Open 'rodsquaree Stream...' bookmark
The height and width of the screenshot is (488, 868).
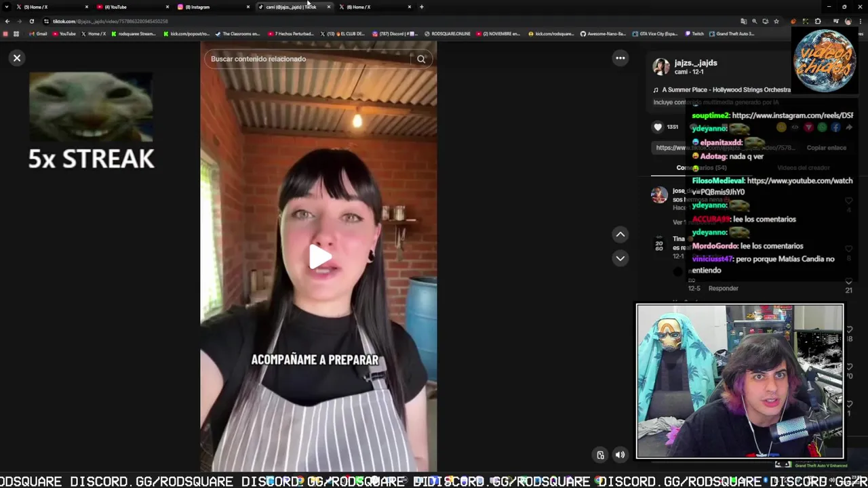[134, 34]
